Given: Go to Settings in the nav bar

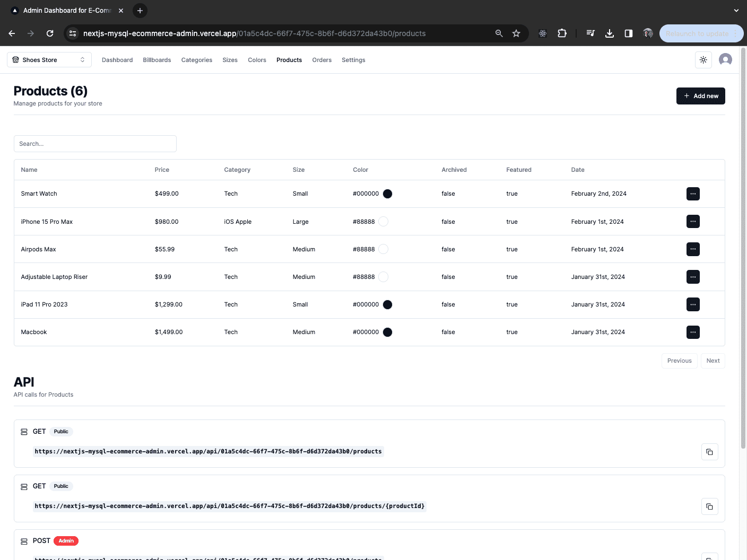Looking at the screenshot, I should pos(353,60).
